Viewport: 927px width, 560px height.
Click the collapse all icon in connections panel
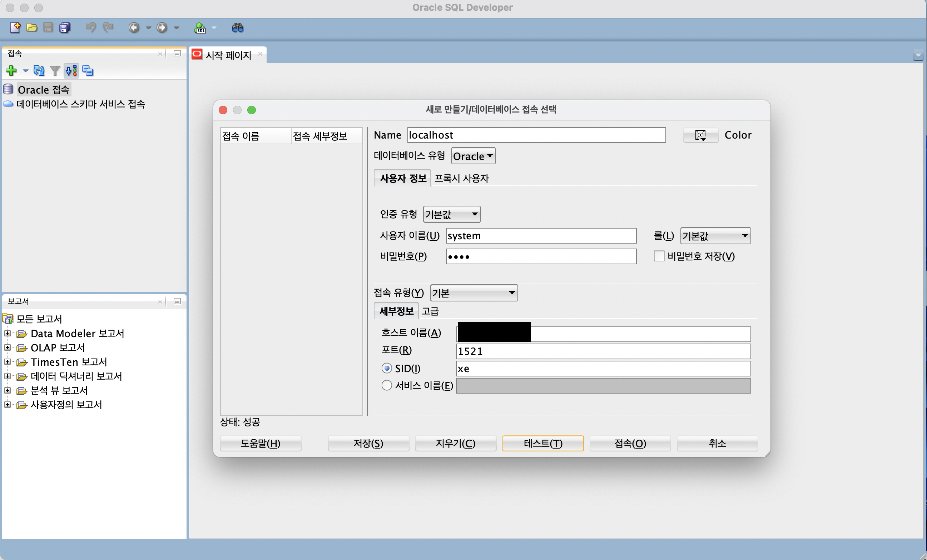[88, 70]
